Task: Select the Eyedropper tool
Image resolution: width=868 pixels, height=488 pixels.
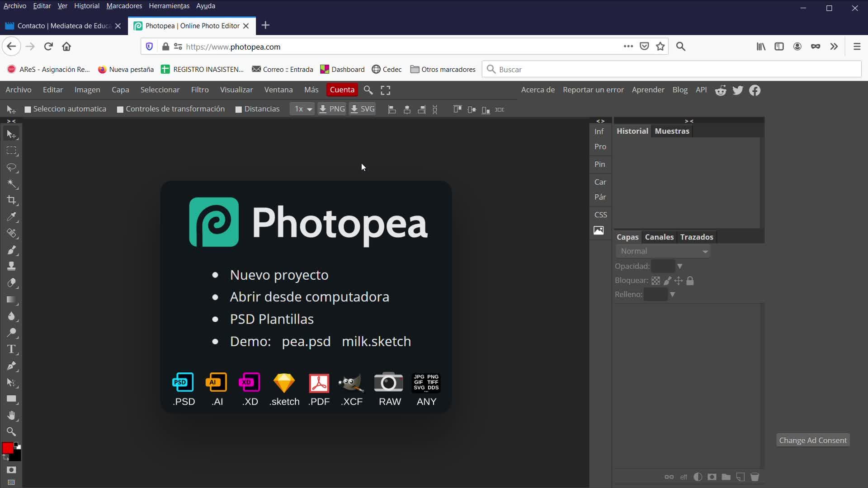Action: click(12, 217)
